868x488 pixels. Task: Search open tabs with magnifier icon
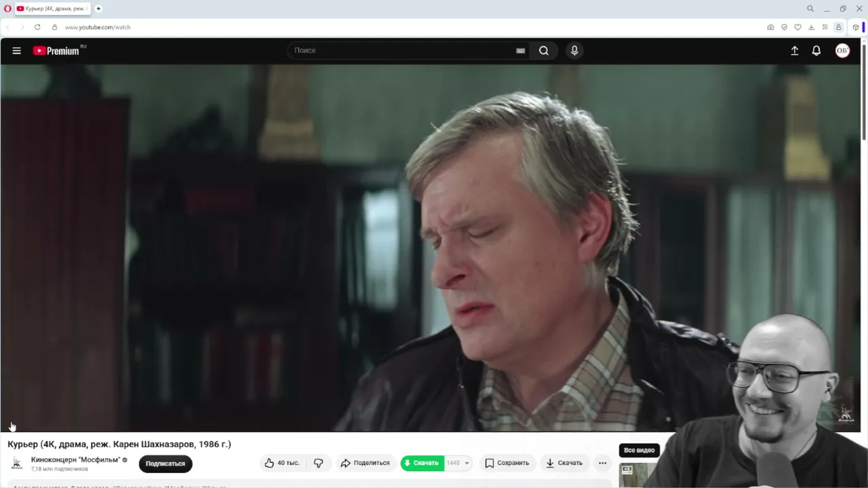(810, 9)
